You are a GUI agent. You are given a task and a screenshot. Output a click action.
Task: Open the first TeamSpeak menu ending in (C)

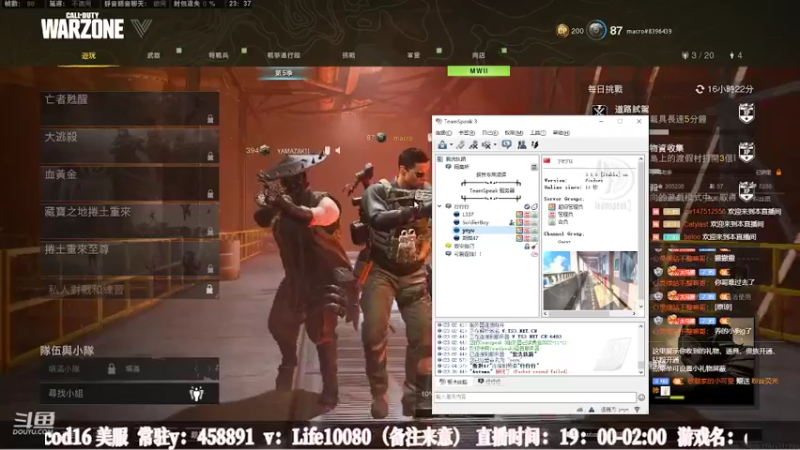coord(443,133)
